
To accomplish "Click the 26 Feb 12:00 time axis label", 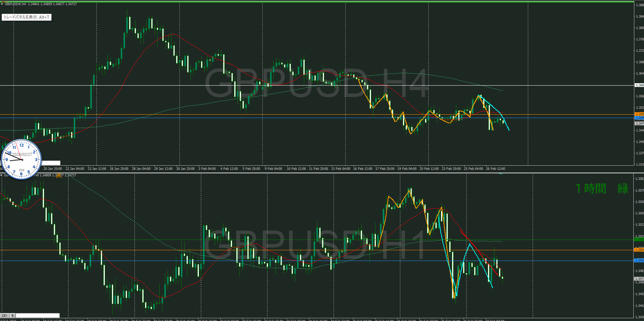I will tap(495, 169).
